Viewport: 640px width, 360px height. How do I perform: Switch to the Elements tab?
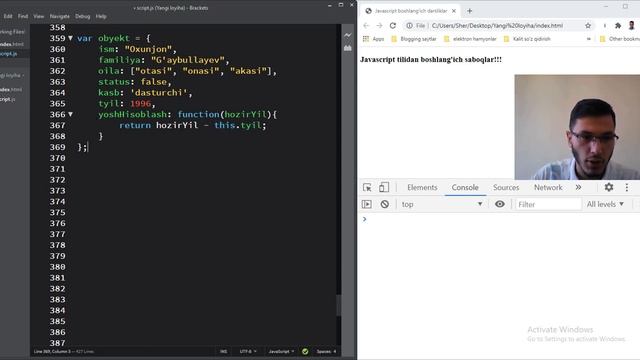click(x=422, y=187)
